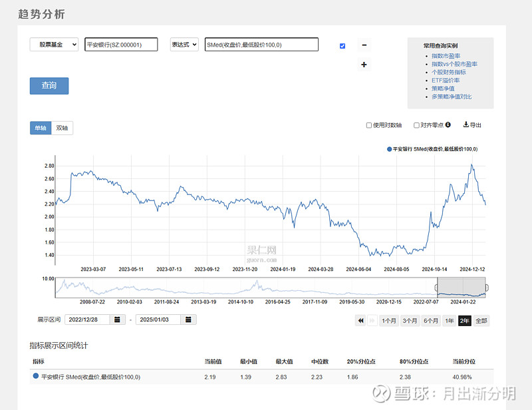Open 个股财务指标 example link
This screenshot has width=532, height=410.
(x=448, y=72)
